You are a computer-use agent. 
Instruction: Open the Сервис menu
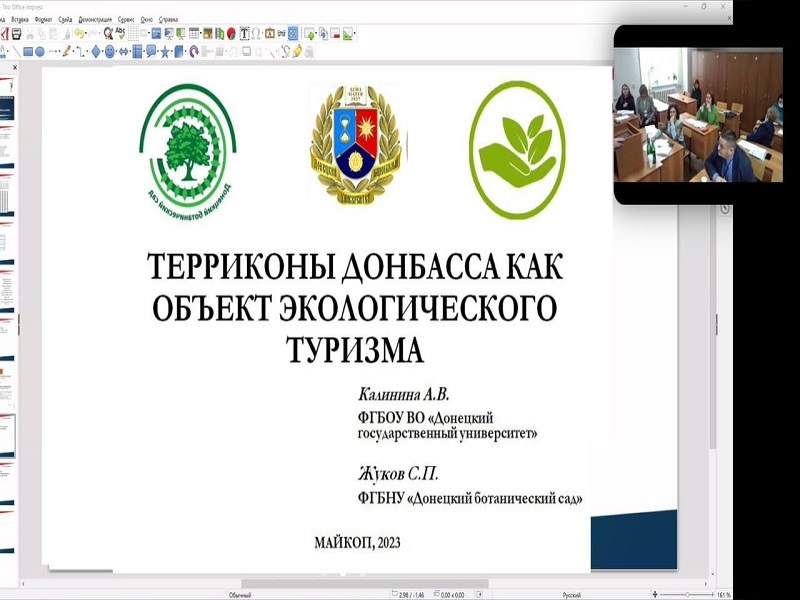(126, 18)
